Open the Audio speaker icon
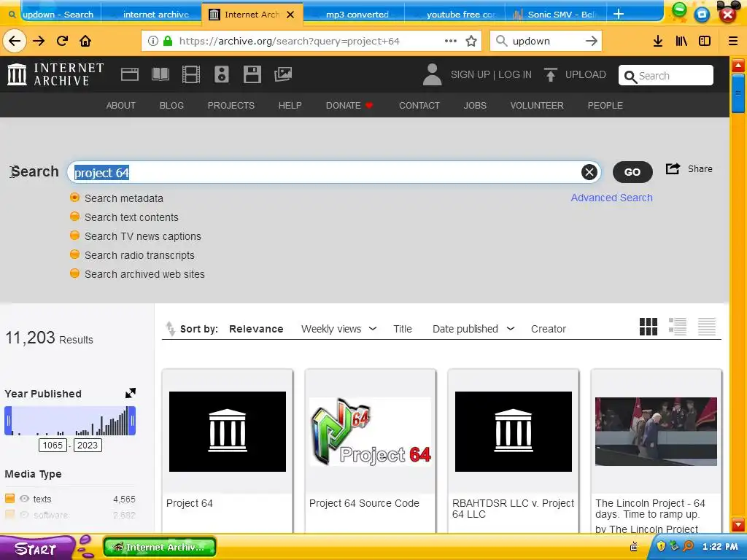 coord(222,74)
